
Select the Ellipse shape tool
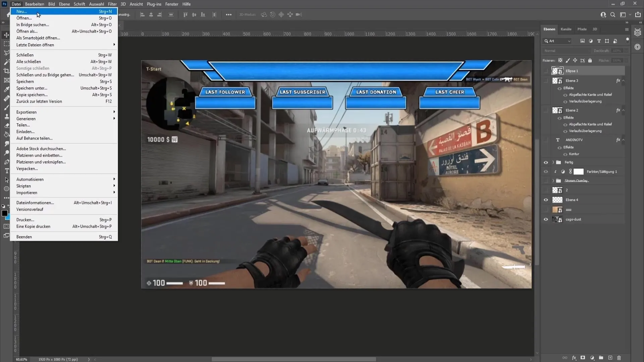6,189
